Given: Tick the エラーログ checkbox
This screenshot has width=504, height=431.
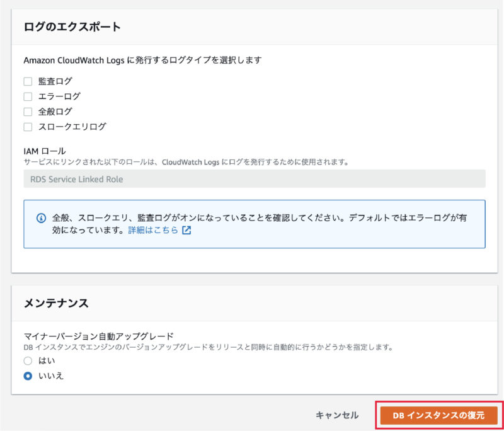Looking at the screenshot, I should tap(28, 96).
